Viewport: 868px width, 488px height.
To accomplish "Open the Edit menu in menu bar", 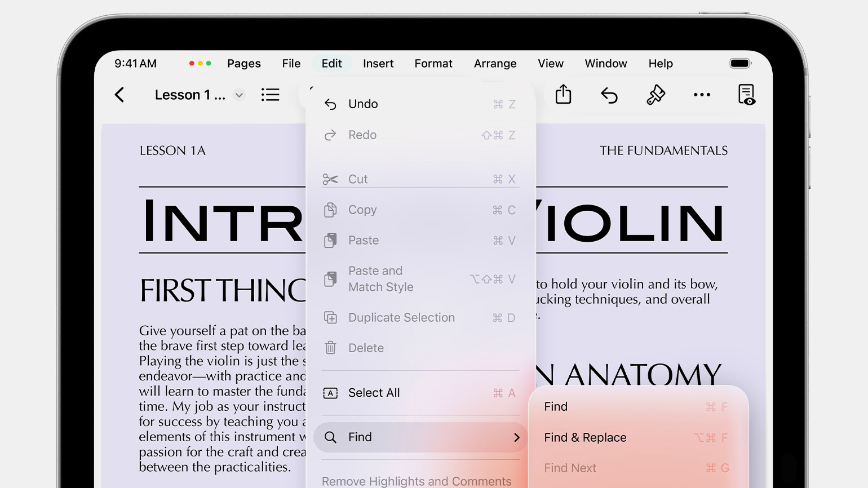I will [331, 64].
